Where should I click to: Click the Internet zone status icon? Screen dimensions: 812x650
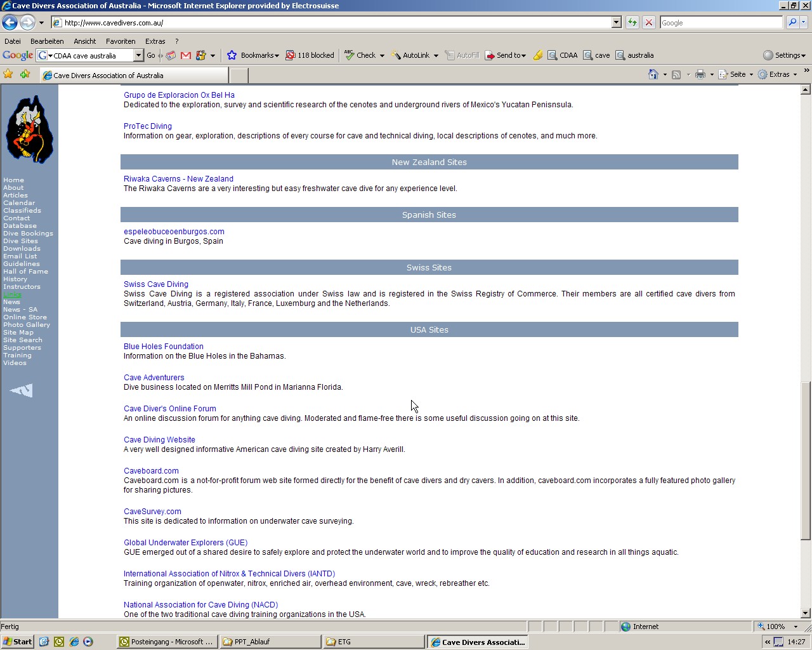tap(625, 627)
